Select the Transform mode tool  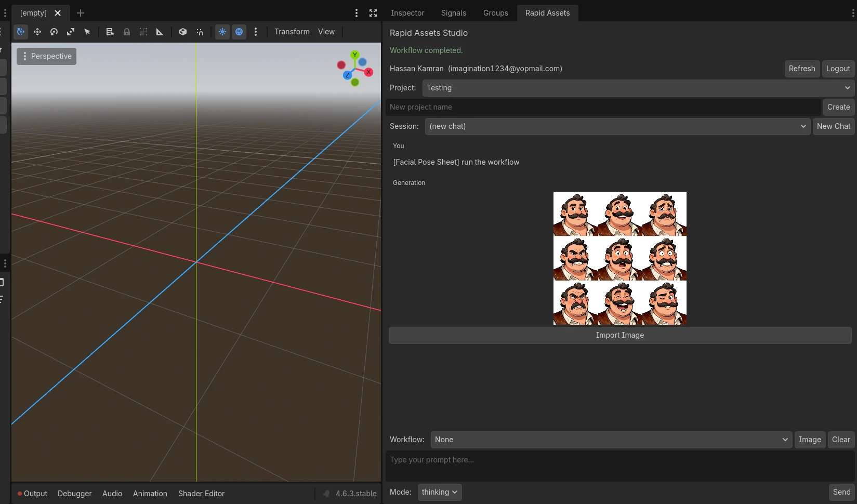click(x=21, y=32)
